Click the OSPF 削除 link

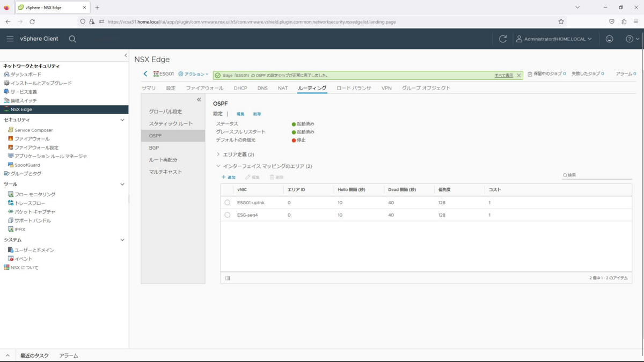[257, 114]
